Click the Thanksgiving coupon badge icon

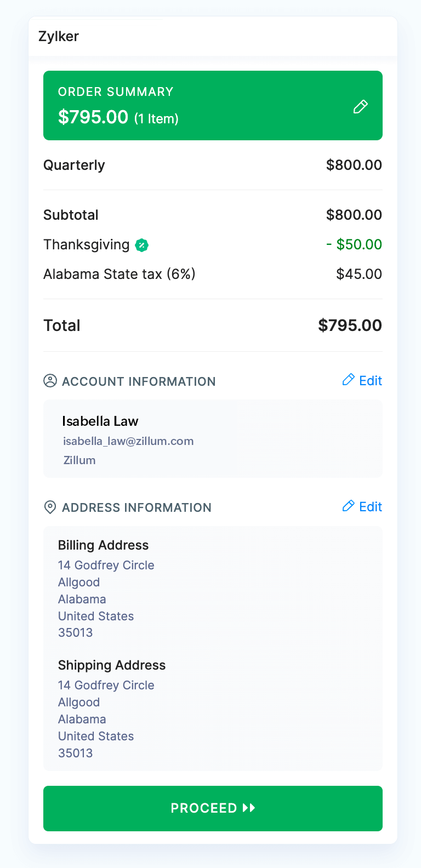point(142,245)
